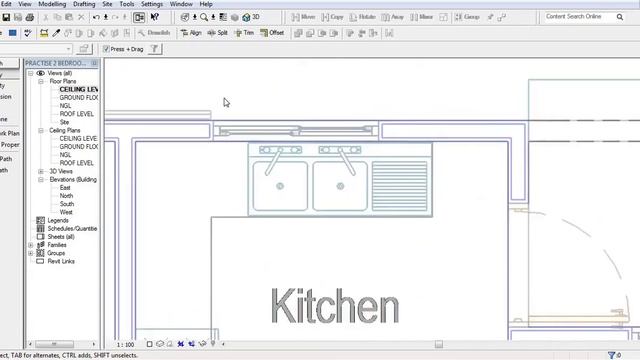Click the Trim tool
Screen dimensions: 640x360
coord(244,33)
